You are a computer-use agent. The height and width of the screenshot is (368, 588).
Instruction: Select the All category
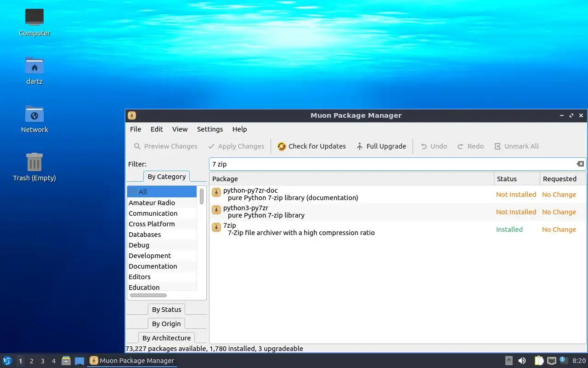[162, 192]
